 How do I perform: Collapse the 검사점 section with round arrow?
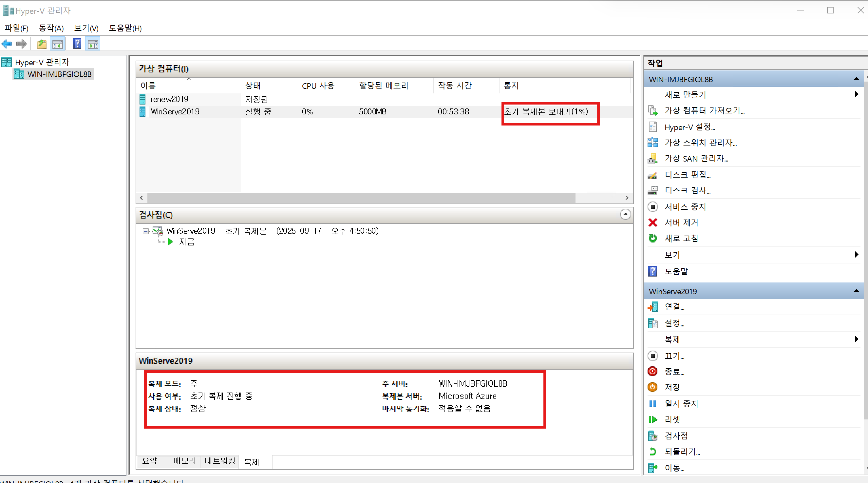point(625,214)
